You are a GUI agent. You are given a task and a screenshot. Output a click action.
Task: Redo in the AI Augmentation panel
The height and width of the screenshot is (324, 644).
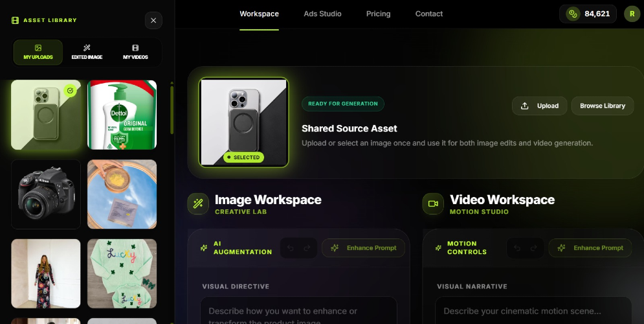pos(307,248)
